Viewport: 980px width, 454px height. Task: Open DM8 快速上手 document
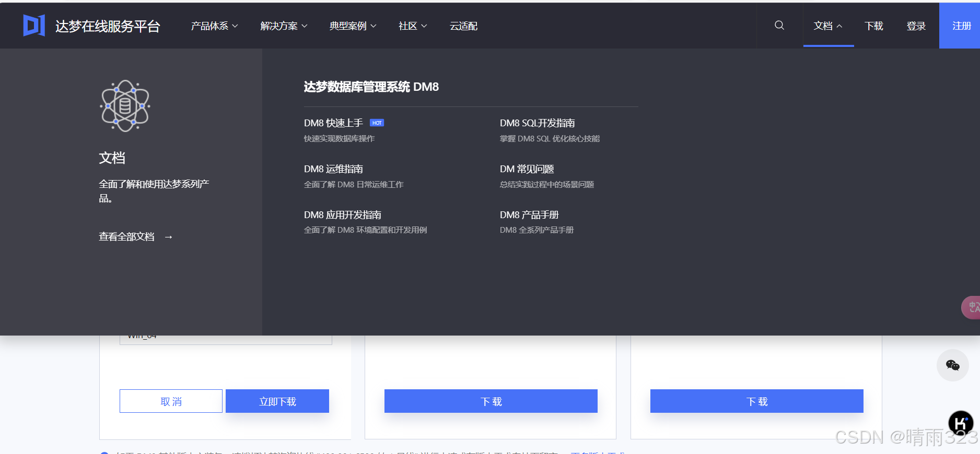pos(333,123)
